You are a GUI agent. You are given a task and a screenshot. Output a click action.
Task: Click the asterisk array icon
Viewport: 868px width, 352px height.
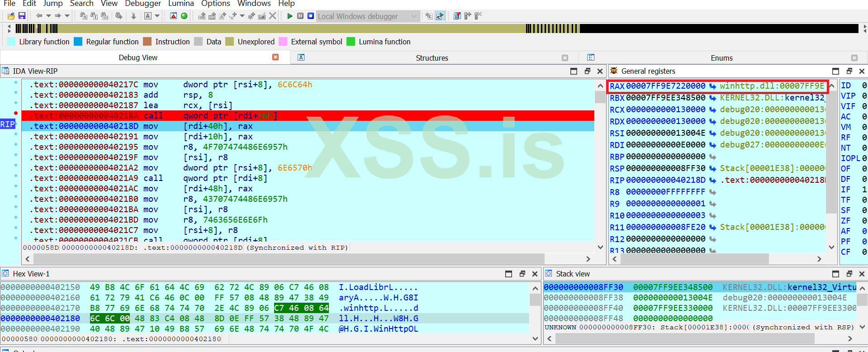(252, 16)
